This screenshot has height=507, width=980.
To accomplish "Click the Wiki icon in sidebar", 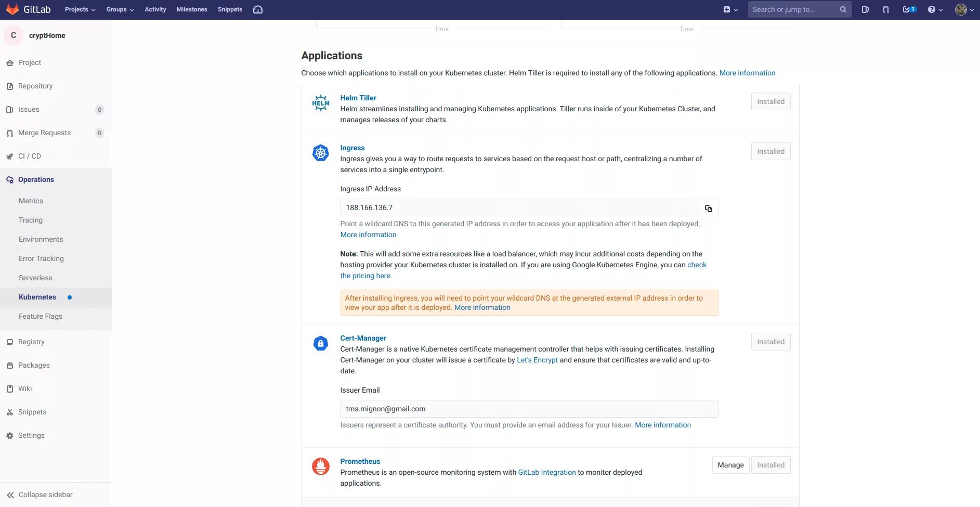I will pos(10,389).
